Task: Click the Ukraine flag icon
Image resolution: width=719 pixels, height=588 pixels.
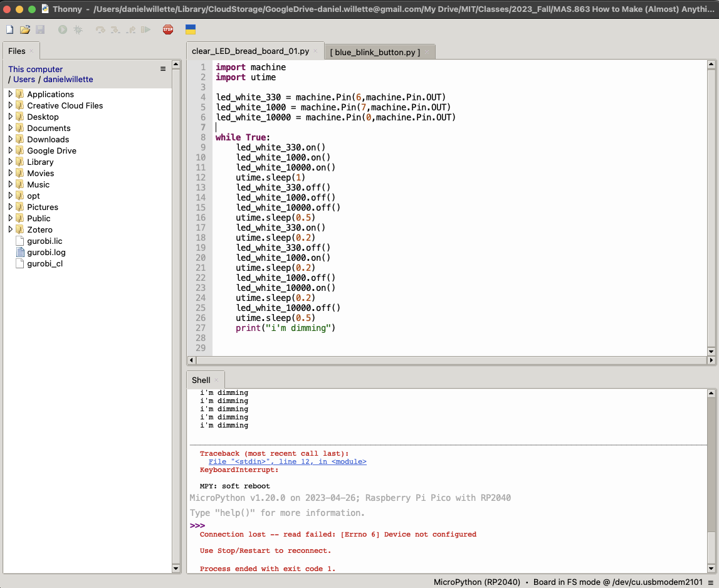Action: 191,29
